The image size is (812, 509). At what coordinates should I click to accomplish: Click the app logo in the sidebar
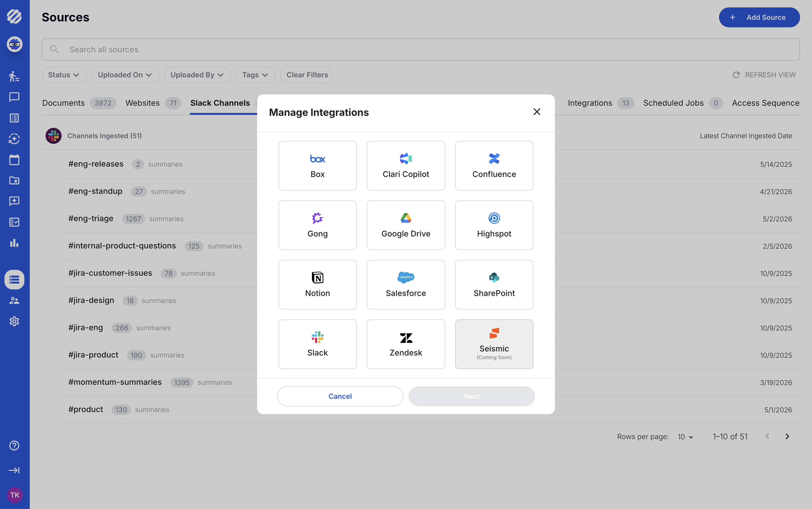coord(14,16)
